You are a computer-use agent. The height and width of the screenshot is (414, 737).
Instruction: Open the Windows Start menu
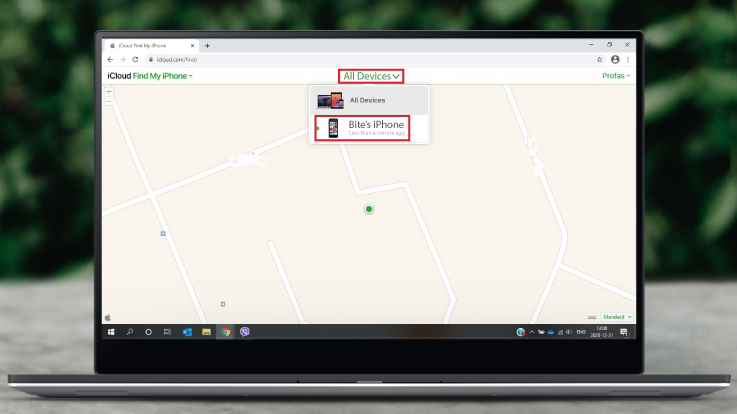111,331
